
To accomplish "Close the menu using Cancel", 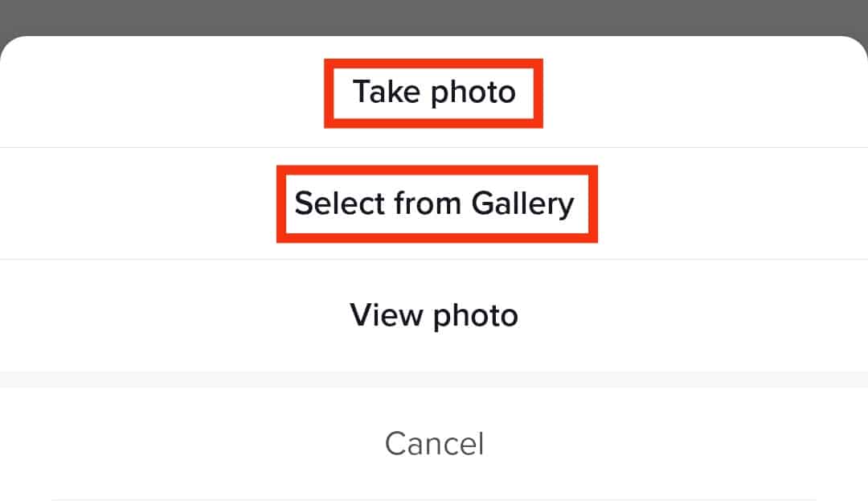I will (434, 443).
